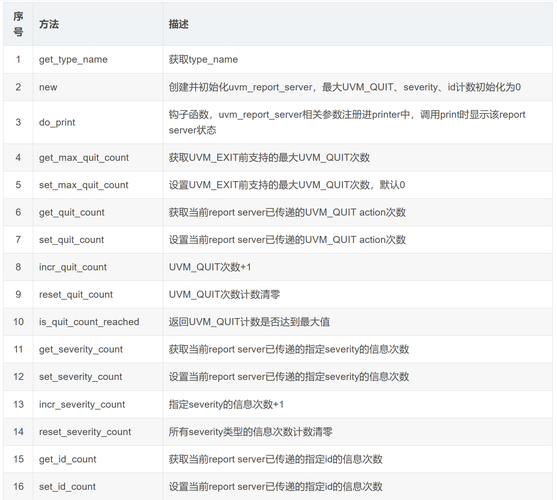Click the get_id_count method cell
557x500 pixels.
click(67, 459)
